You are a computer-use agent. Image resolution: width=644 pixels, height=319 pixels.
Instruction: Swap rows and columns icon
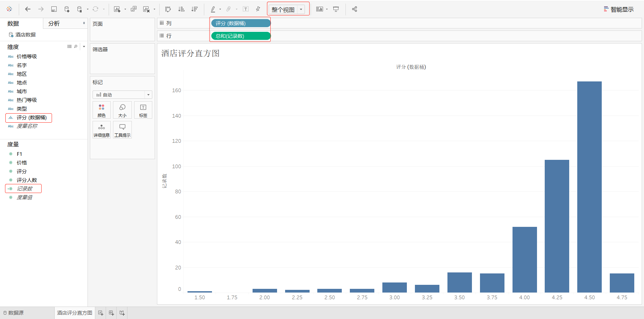[168, 9]
